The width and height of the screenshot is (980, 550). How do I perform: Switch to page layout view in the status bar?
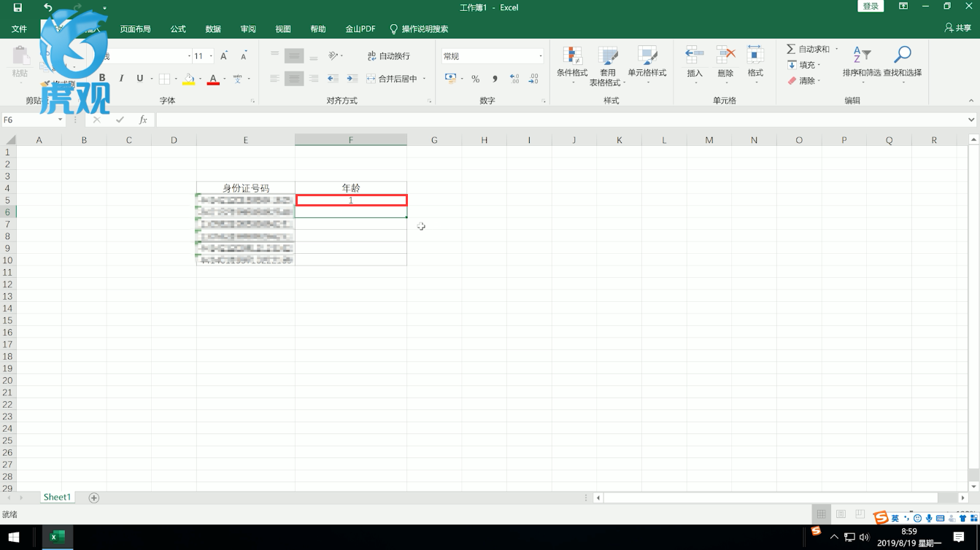[841, 514]
